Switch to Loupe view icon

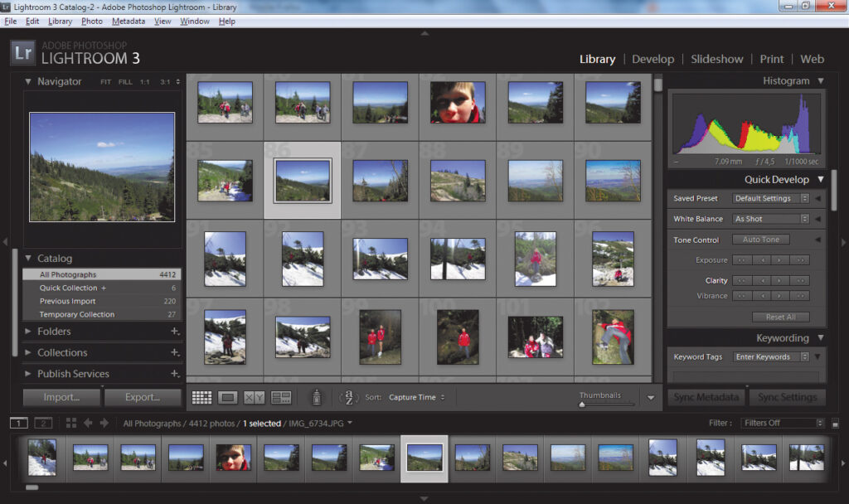point(228,398)
